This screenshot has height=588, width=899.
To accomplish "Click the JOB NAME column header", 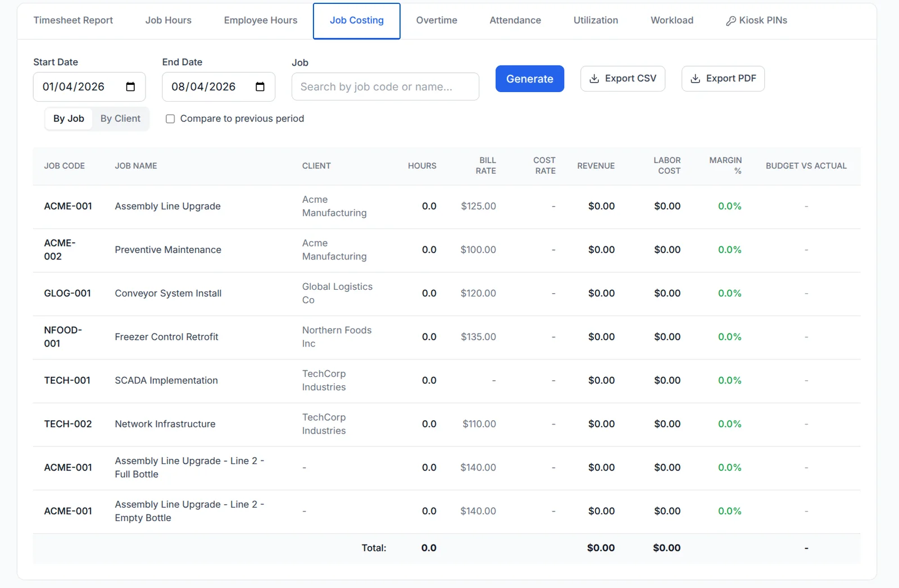I will click(x=136, y=166).
